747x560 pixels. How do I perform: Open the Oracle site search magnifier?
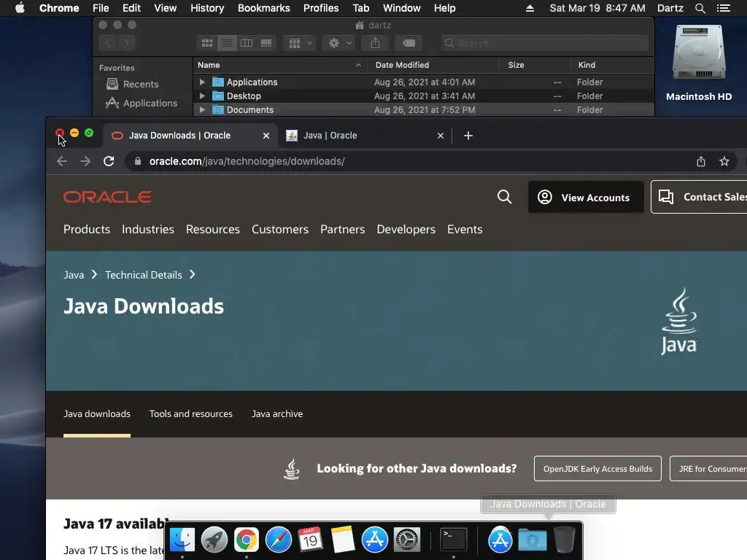point(505,197)
